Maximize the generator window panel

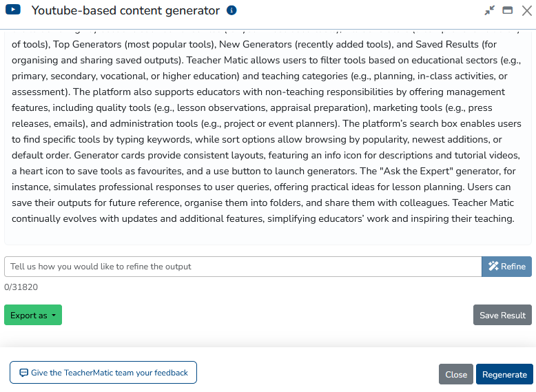(508, 10)
